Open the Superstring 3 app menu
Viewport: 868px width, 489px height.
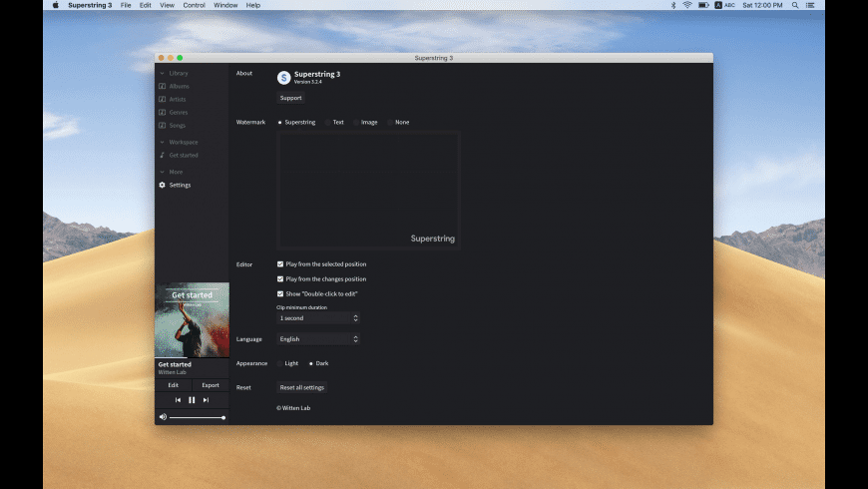point(90,5)
